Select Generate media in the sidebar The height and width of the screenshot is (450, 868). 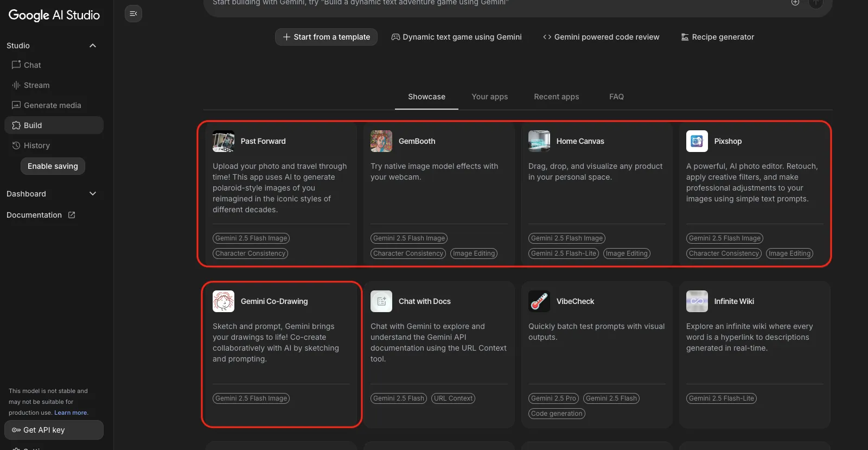coord(52,105)
